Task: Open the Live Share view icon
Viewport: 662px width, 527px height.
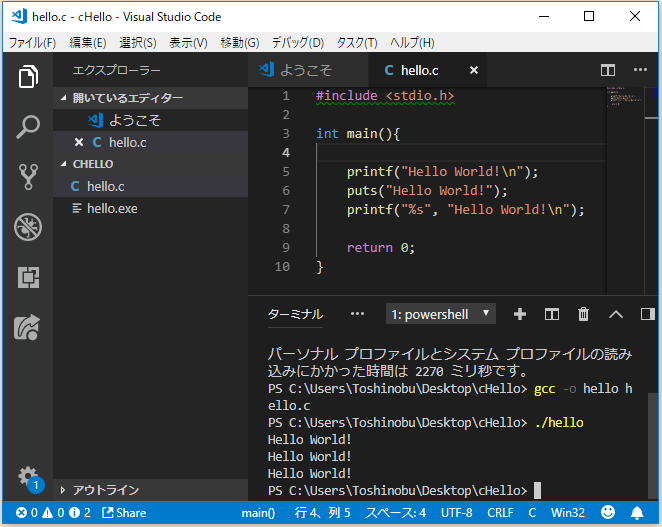Action: point(28,327)
